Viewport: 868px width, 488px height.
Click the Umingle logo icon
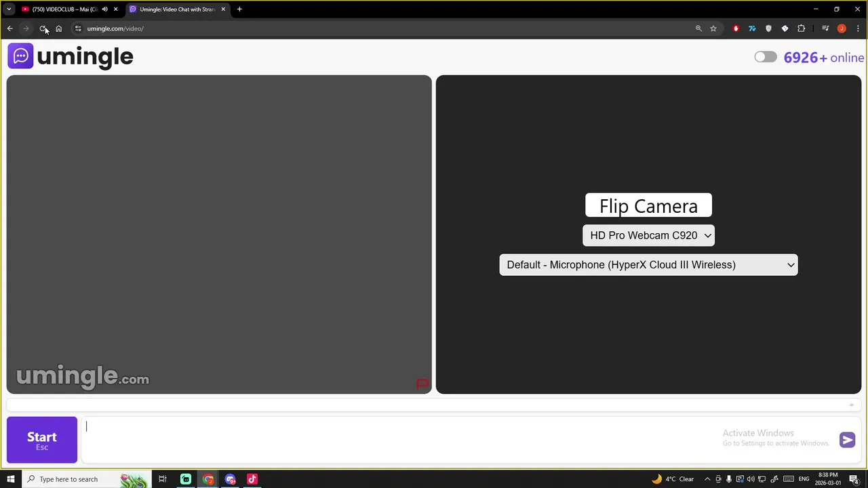click(20, 56)
